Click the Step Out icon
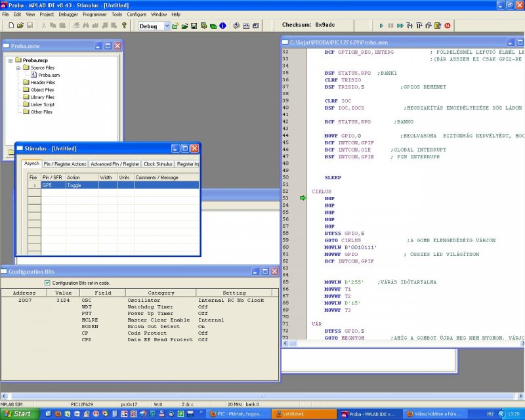525x420 pixels. [x=429, y=26]
